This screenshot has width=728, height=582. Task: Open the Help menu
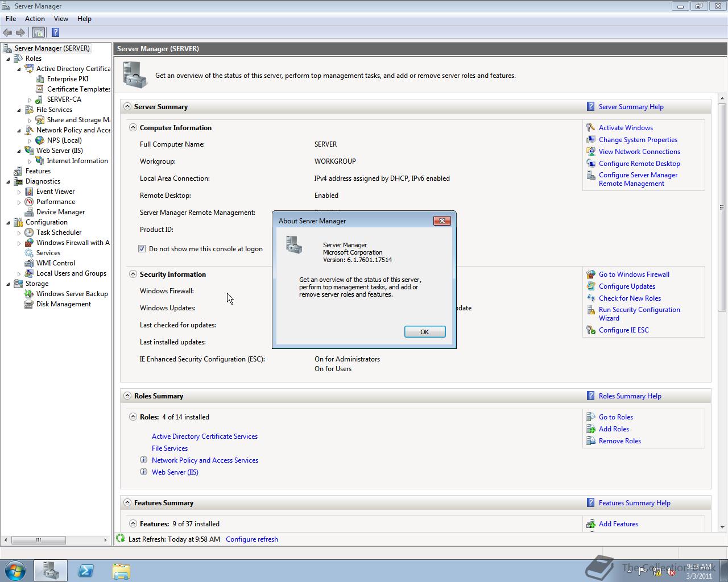(x=84, y=19)
